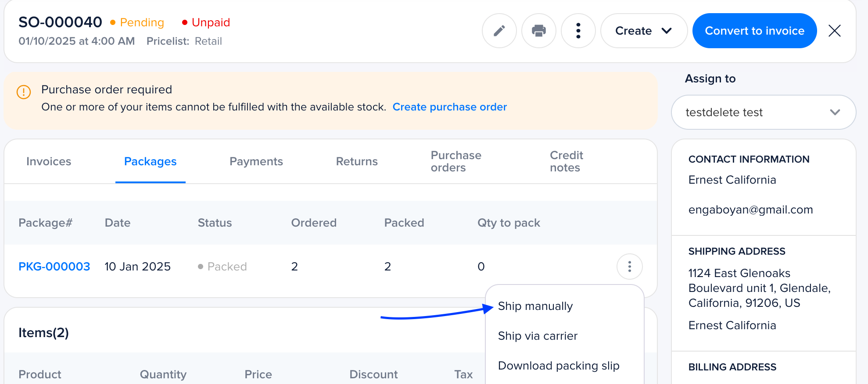This screenshot has height=384, width=868.
Task: Click the warning icon in purchase order alert
Action: click(x=24, y=92)
